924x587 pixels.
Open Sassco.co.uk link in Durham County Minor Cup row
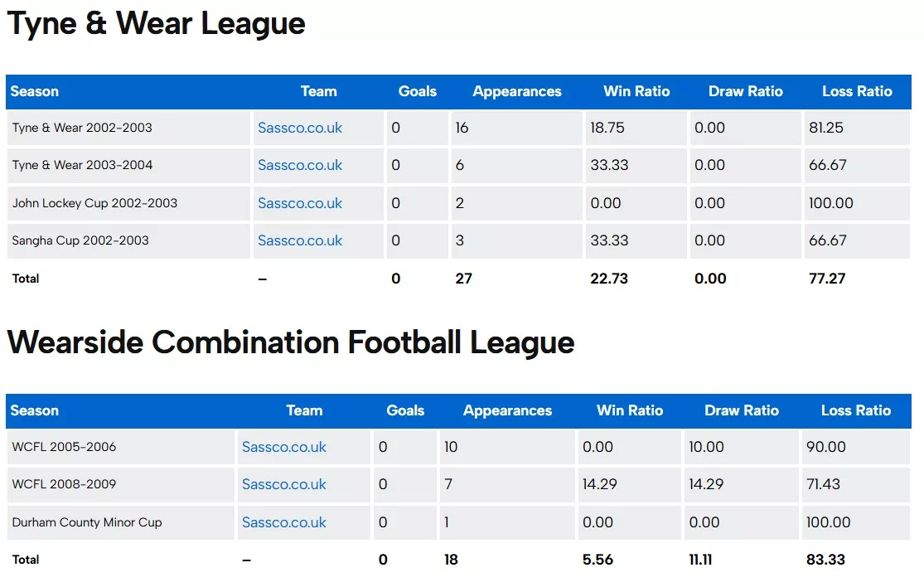point(284,522)
